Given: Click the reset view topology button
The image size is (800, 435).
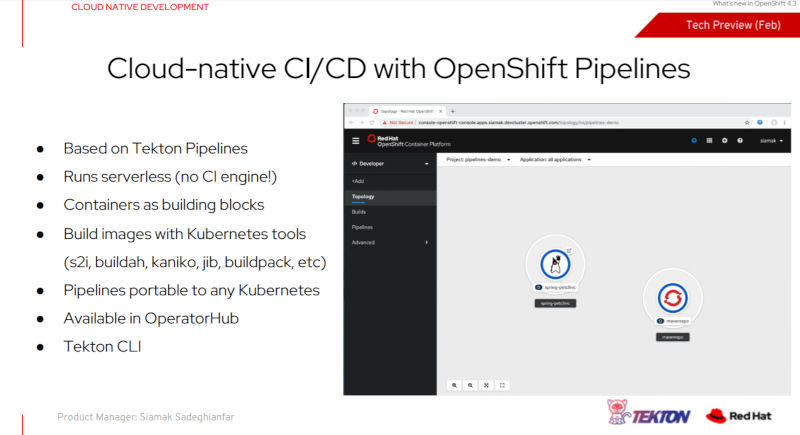Looking at the screenshot, I should (503, 385).
